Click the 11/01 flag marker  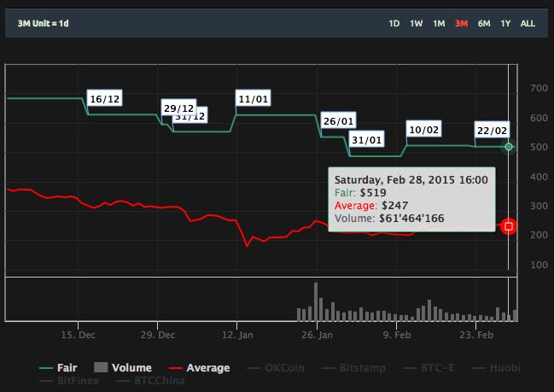(254, 99)
